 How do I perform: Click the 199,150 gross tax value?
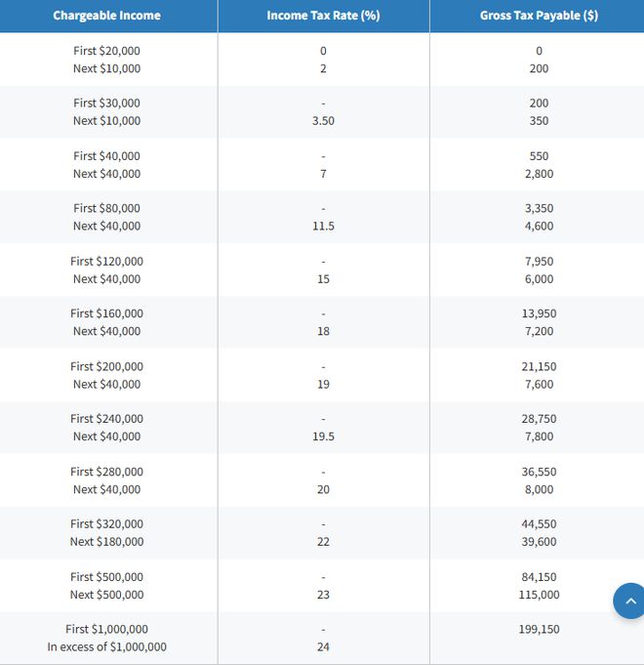[x=539, y=629]
